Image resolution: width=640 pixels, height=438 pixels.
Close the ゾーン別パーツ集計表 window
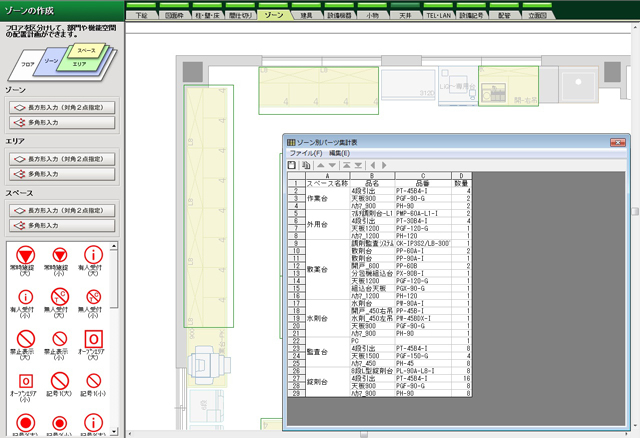620,142
